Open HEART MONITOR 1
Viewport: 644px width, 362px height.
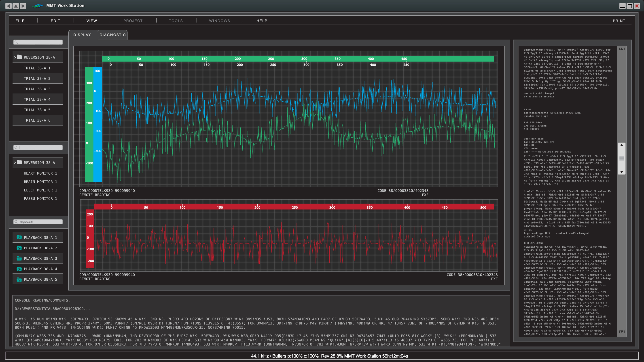[40, 173]
